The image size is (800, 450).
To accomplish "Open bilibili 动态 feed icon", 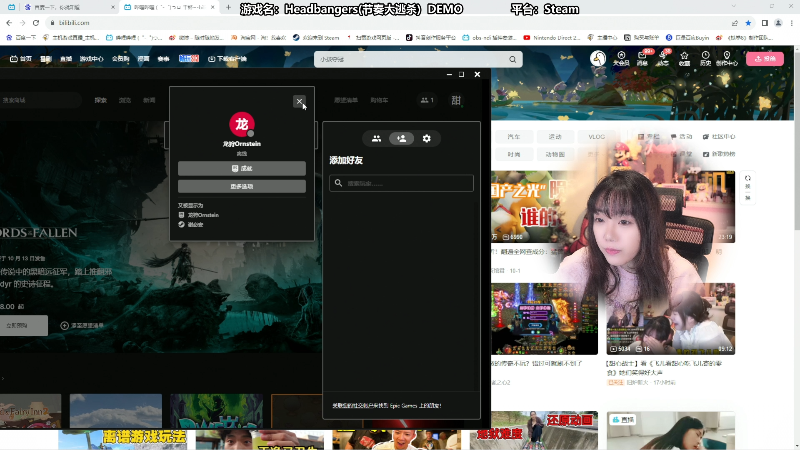I will (663, 58).
